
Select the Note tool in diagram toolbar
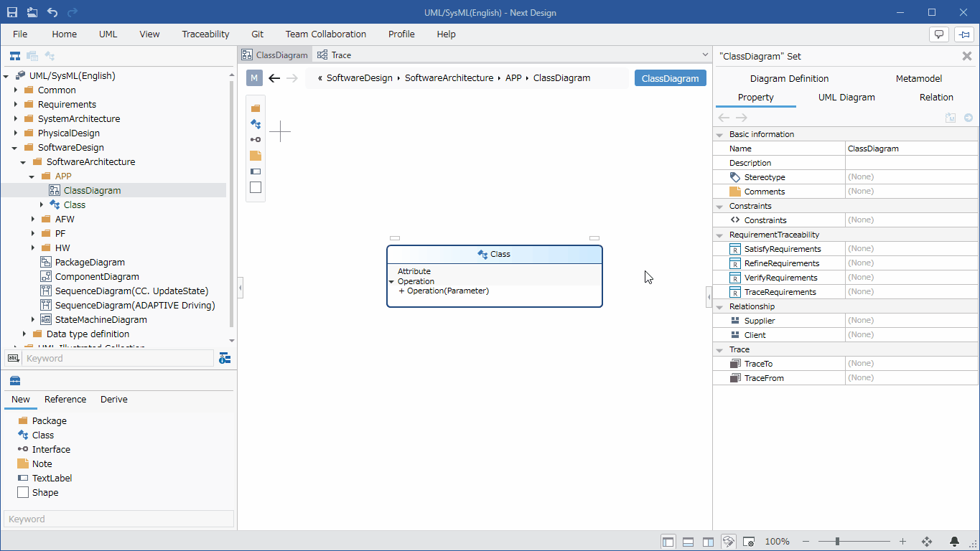(256, 156)
